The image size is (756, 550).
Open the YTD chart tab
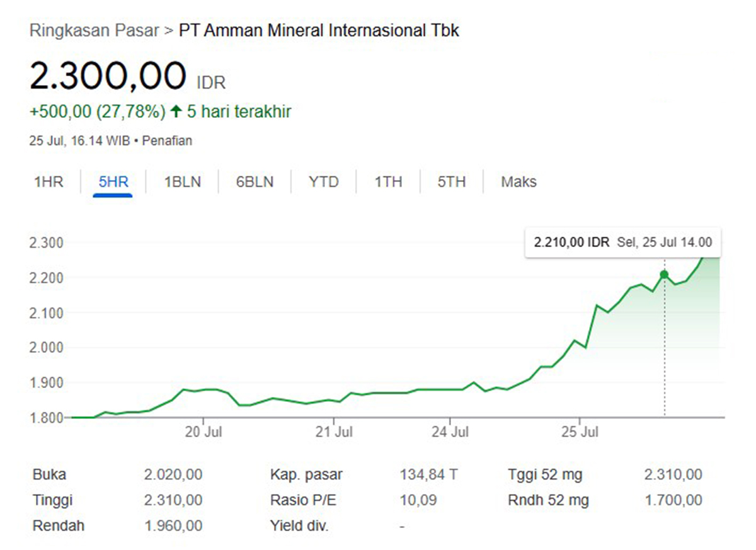[324, 182]
